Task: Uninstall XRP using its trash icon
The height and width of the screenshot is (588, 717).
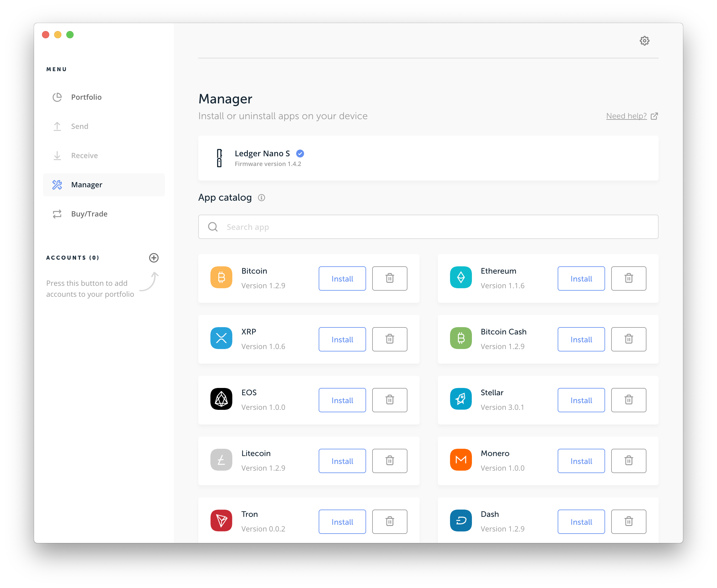Action: tap(390, 339)
